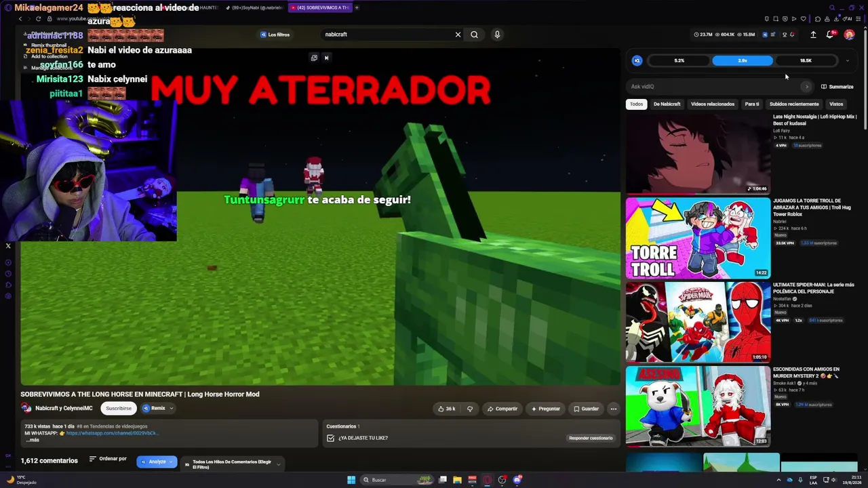Open the WhatsApp channel link in description
The image size is (868, 488).
click(x=113, y=433)
